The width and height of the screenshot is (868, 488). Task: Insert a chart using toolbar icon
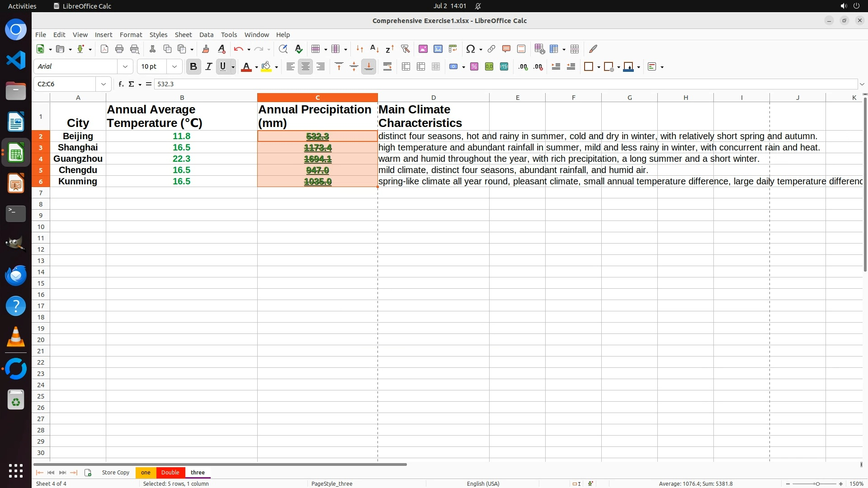[x=438, y=49]
